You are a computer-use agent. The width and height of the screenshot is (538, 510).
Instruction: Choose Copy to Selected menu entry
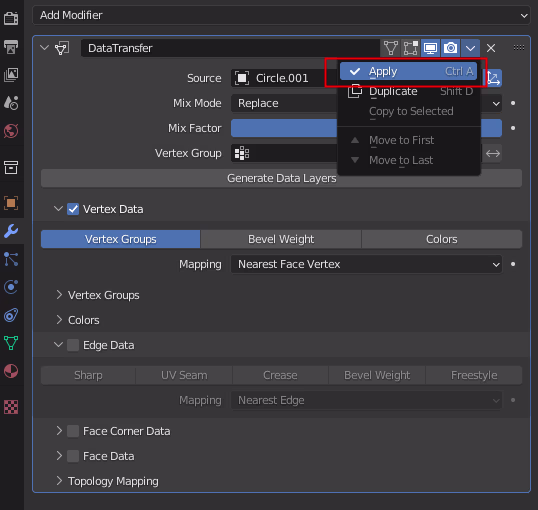(x=408, y=111)
